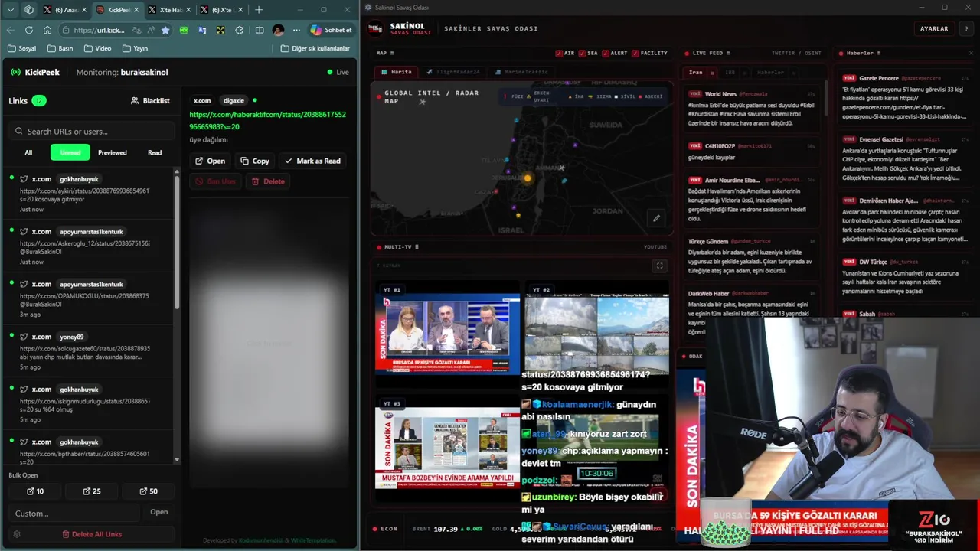Open the Edge workspaces icon
980x551 pixels.
[29, 10]
